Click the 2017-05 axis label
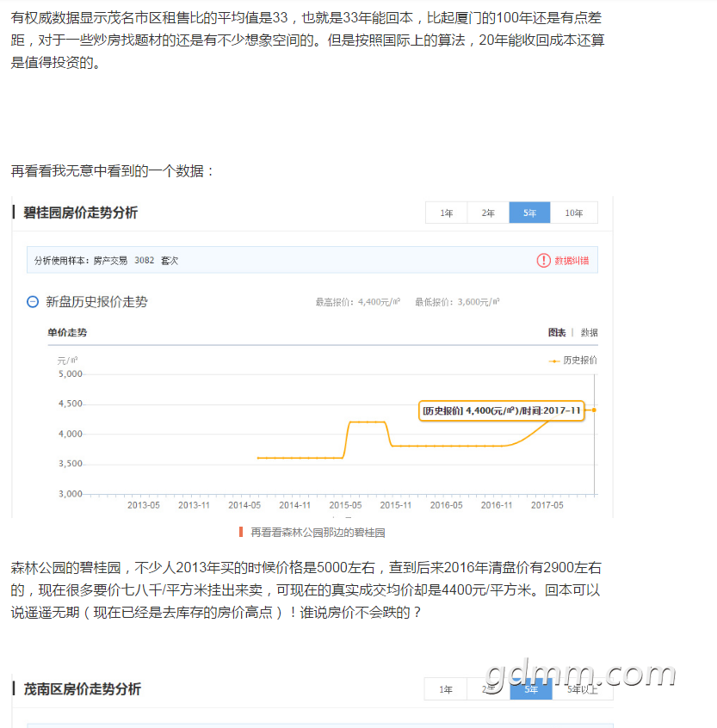Viewport: 717px width, 728px height. (x=547, y=505)
